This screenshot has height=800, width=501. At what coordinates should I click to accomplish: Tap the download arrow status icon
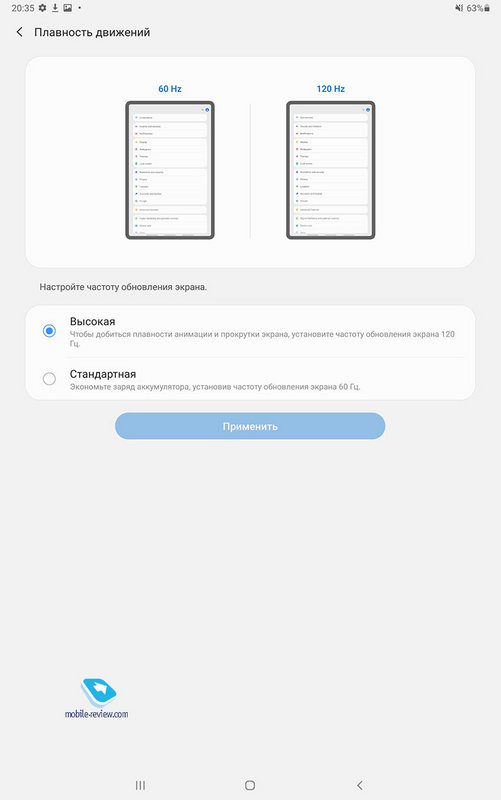coord(55,8)
